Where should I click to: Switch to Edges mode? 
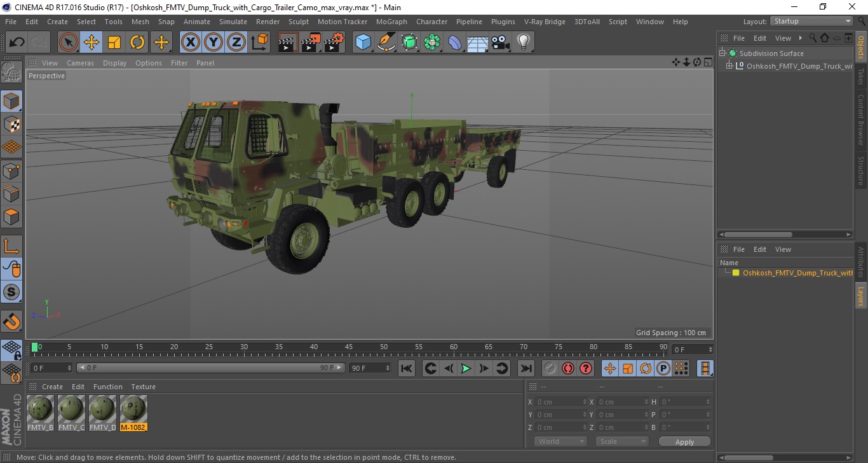11,193
